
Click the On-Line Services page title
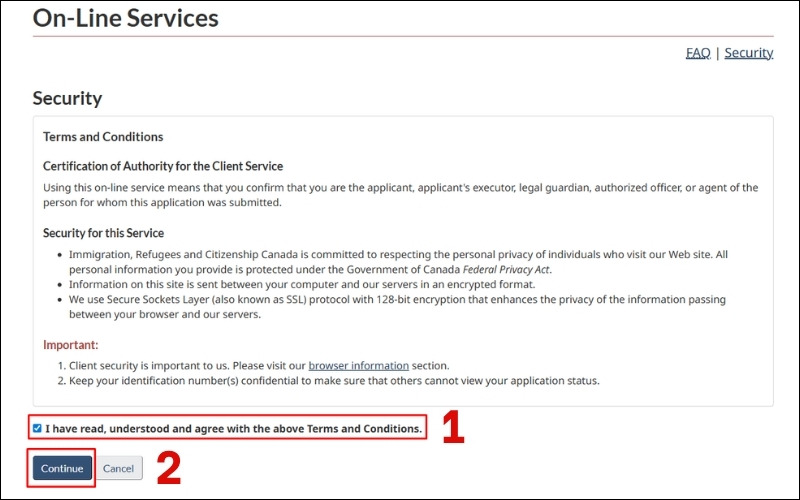pyautogui.click(x=125, y=18)
